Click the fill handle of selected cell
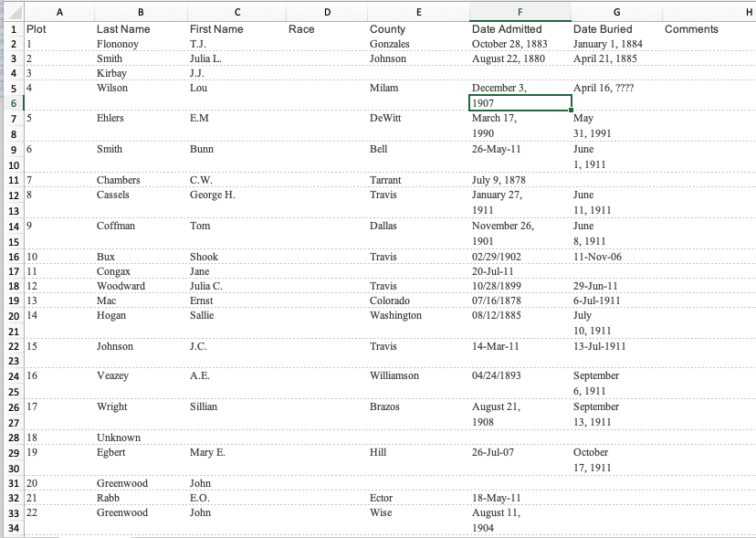Viewport: 756px width, 538px height. click(572, 111)
